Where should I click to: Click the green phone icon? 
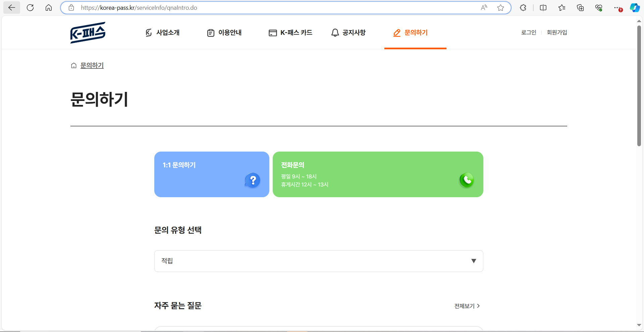pyautogui.click(x=467, y=180)
